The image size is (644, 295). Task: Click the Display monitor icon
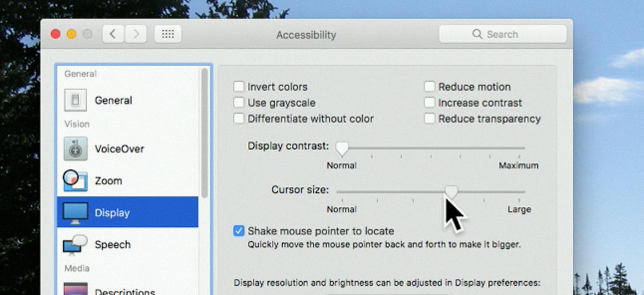click(x=75, y=213)
